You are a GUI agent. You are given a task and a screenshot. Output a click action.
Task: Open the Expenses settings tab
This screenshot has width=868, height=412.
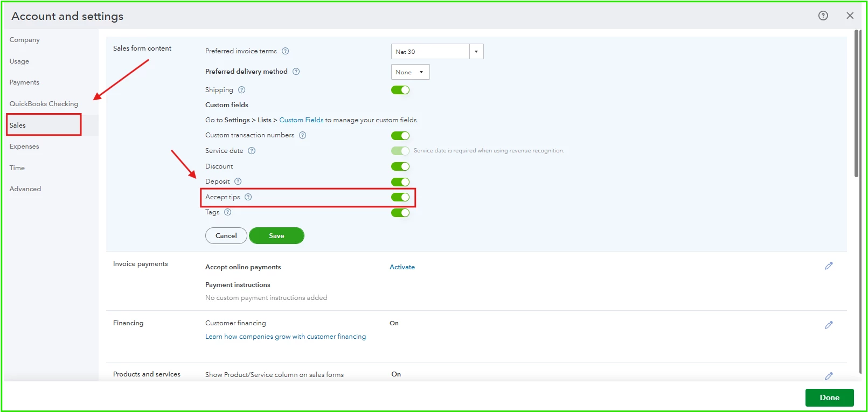point(24,146)
